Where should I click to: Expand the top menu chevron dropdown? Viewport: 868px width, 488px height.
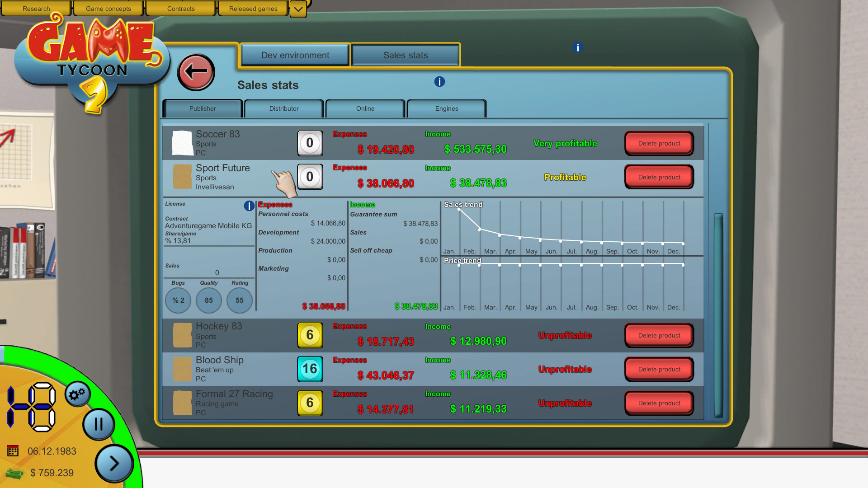pyautogui.click(x=298, y=9)
